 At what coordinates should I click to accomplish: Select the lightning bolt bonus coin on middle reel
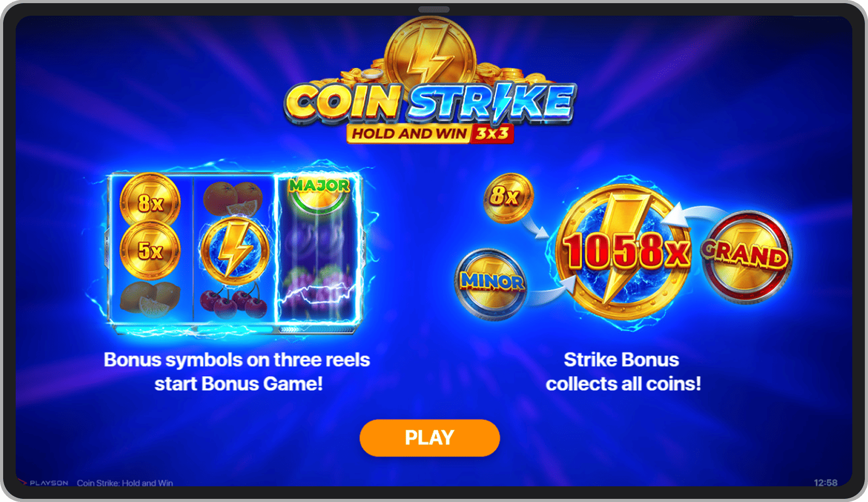tap(234, 250)
